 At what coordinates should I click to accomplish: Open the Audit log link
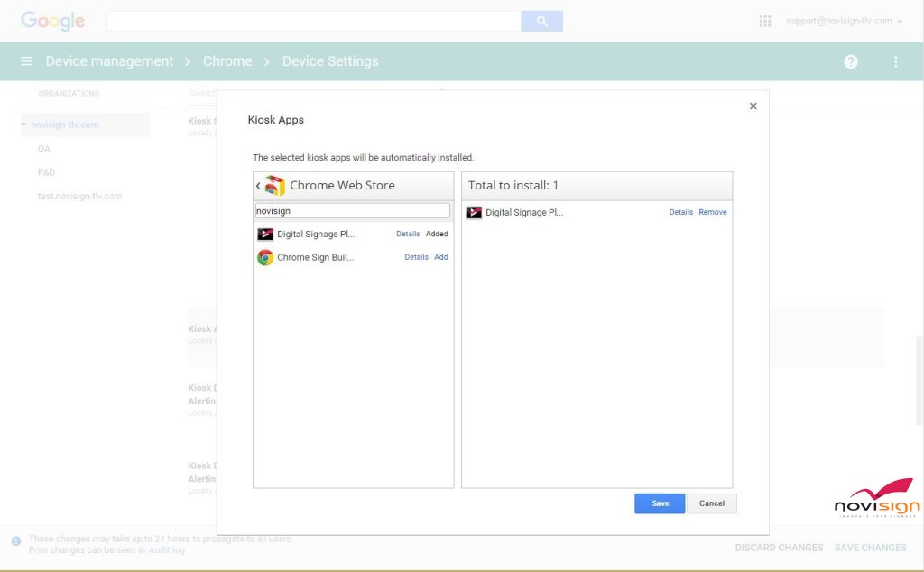click(167, 550)
